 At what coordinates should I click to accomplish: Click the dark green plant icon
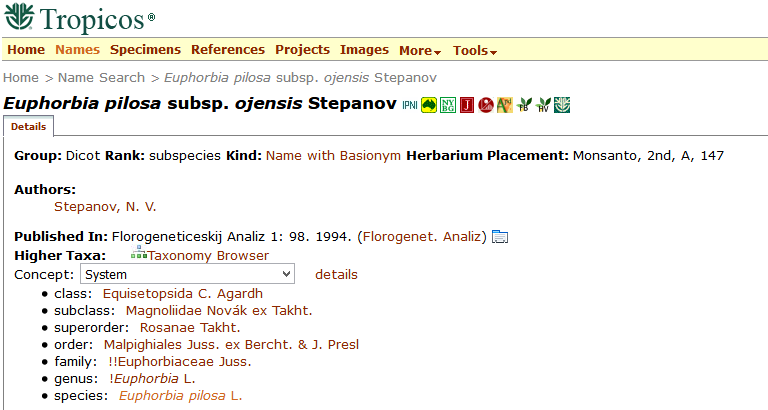tap(562, 105)
